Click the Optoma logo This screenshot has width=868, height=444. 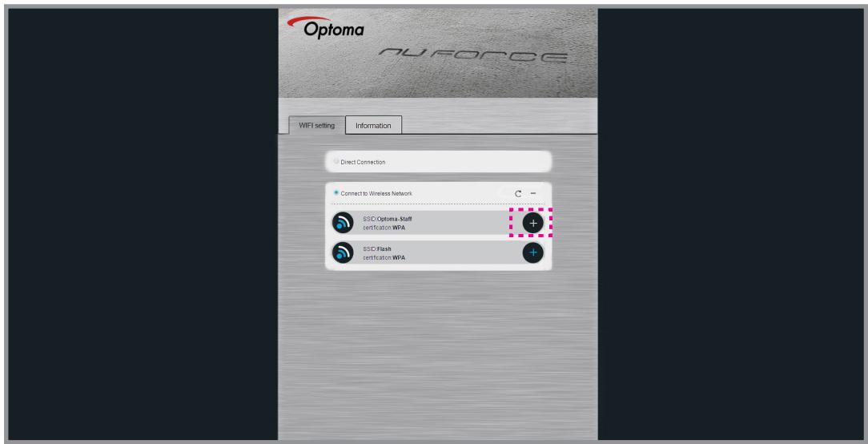click(x=325, y=28)
